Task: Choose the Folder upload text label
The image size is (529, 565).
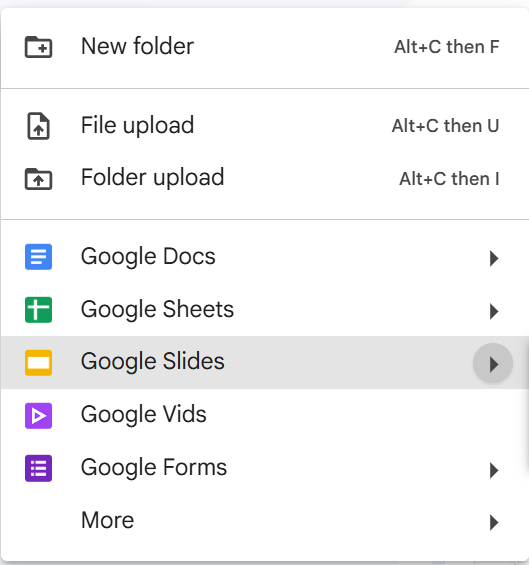Action: click(153, 178)
